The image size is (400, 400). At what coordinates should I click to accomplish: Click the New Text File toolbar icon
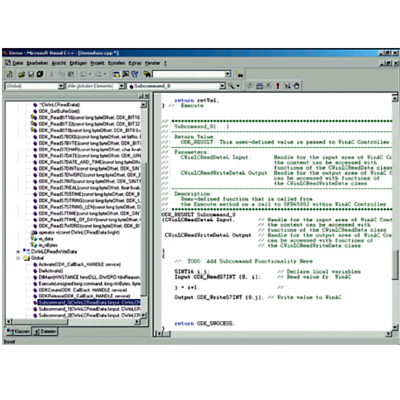[9, 74]
